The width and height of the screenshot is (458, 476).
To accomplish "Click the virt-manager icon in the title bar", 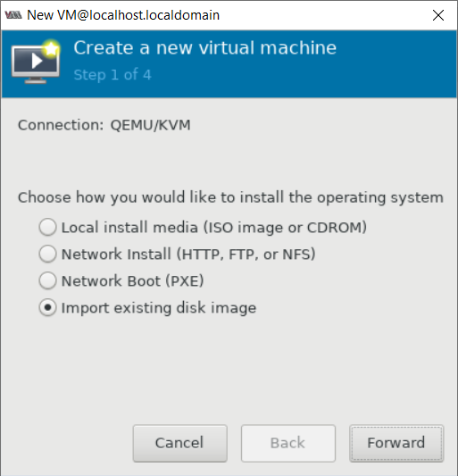I will click(x=13, y=15).
